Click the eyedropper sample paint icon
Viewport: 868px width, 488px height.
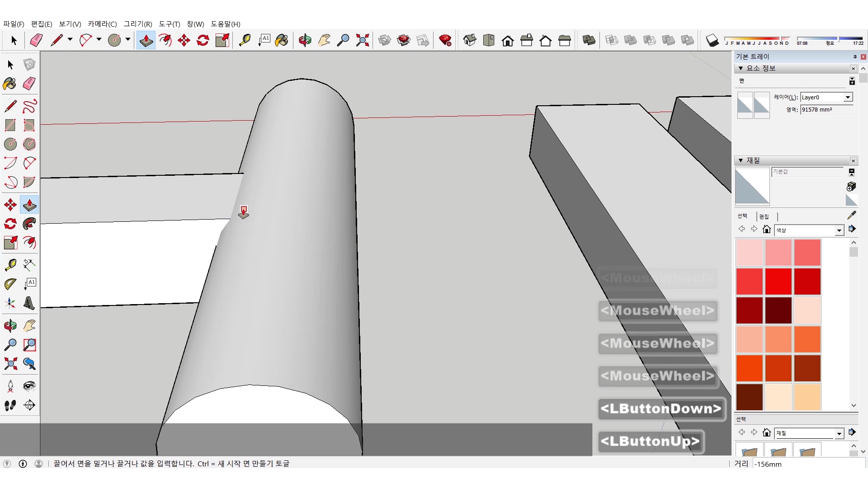point(851,215)
